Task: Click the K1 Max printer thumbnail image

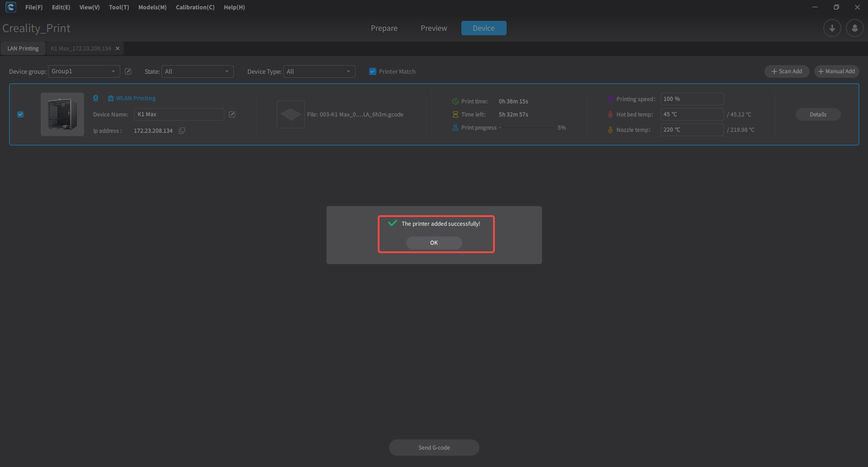Action: [62, 114]
